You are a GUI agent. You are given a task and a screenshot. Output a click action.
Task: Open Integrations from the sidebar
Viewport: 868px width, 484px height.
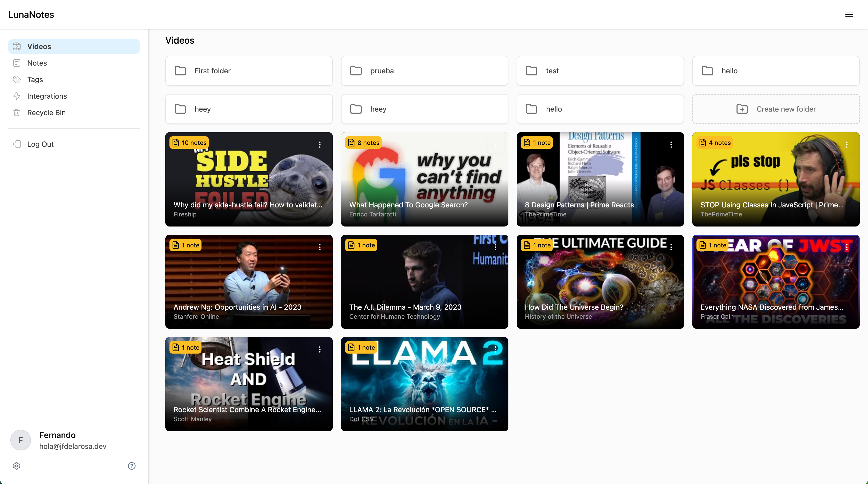[74, 96]
